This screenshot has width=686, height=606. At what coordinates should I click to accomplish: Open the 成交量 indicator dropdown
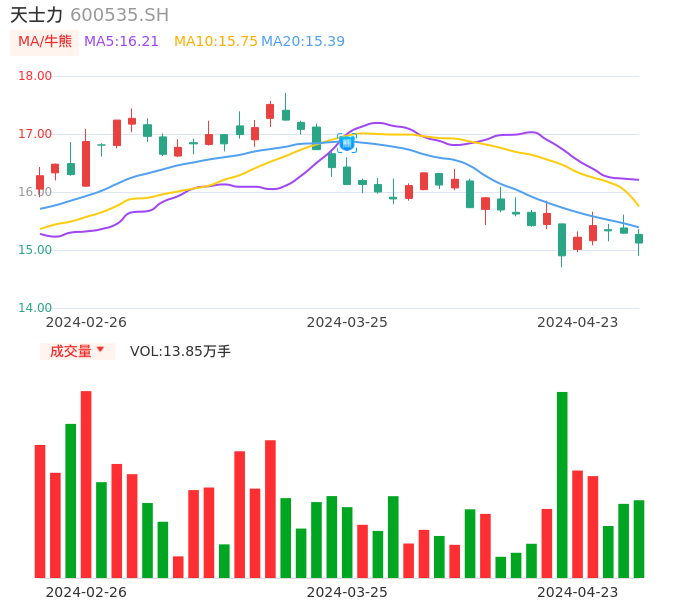77,351
